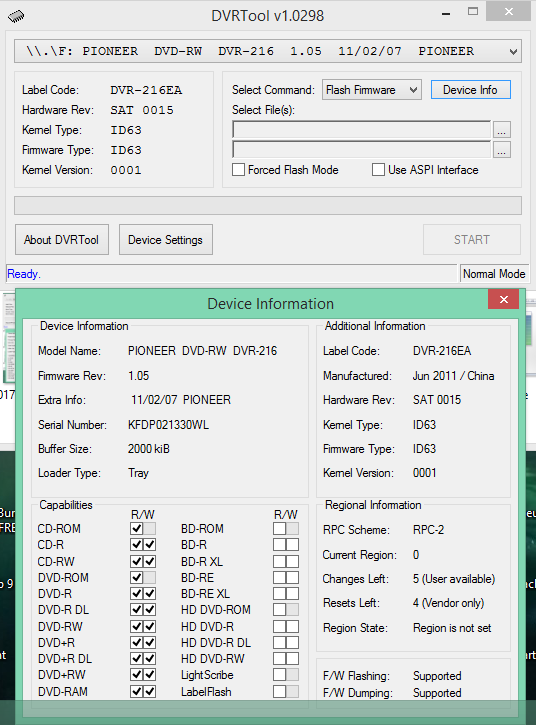Click the DVD+RW write checkbox
Image resolution: width=536 pixels, height=725 pixels.
(x=150, y=675)
